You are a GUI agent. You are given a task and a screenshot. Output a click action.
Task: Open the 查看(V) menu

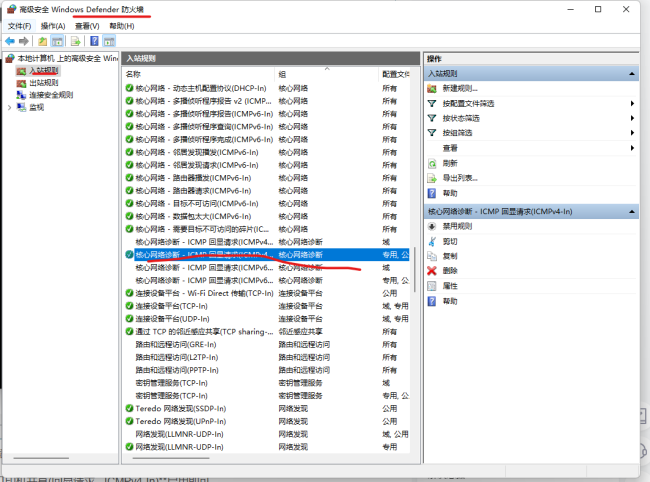click(x=87, y=26)
